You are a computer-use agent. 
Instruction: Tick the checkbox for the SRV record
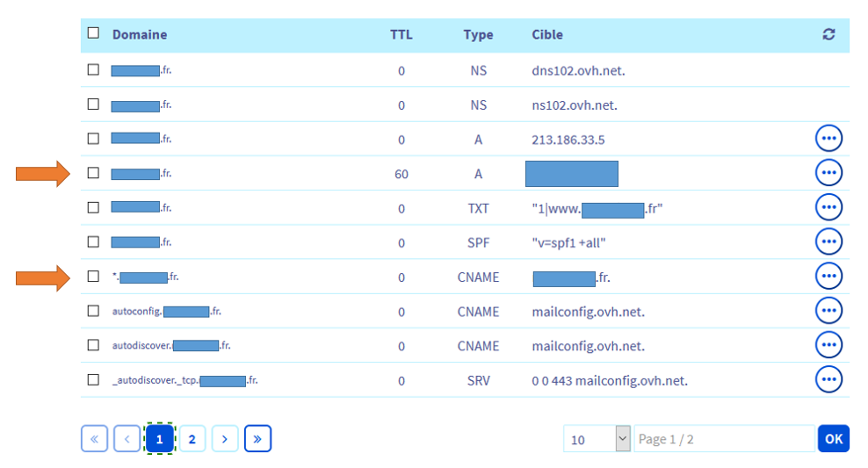[x=93, y=379]
